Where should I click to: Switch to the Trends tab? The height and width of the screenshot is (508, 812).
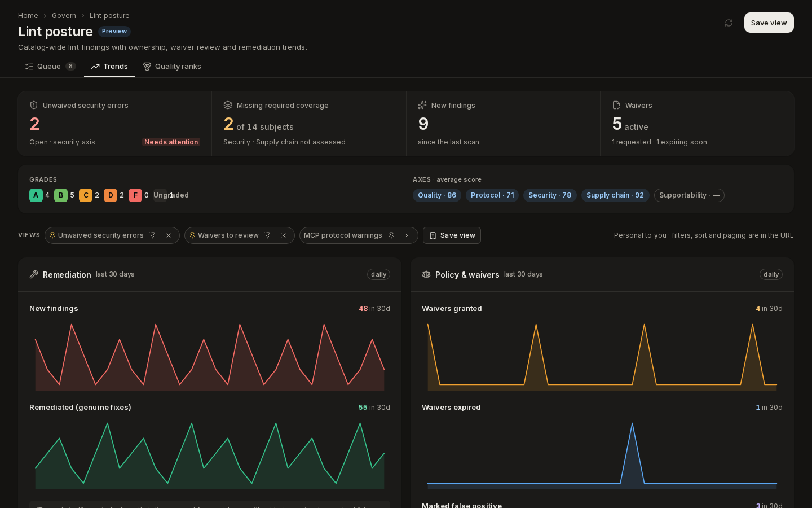pos(109,67)
